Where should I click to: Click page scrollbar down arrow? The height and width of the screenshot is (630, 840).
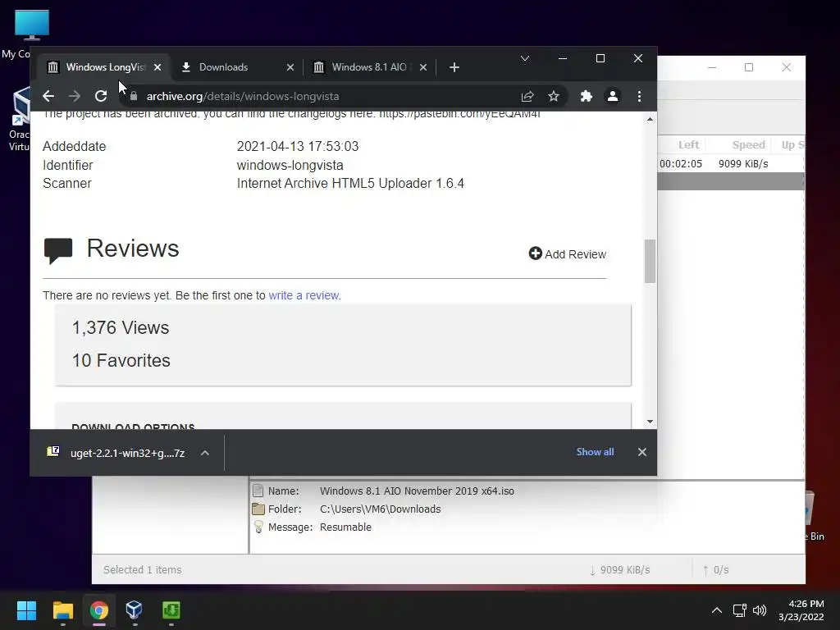[650, 422]
